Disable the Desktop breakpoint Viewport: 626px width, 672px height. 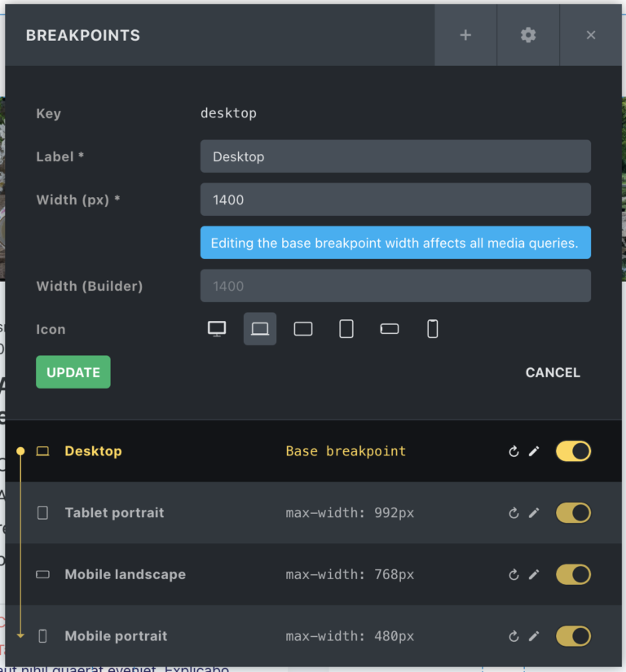tap(573, 450)
